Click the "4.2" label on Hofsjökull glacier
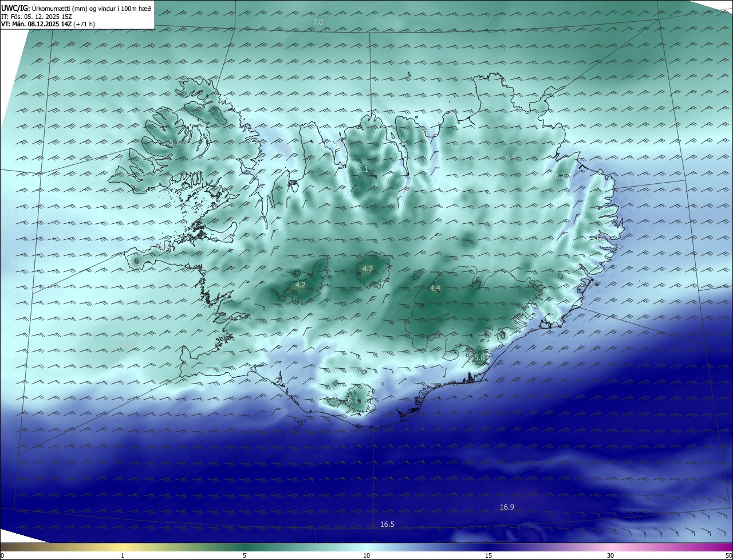733x560 pixels. click(368, 269)
